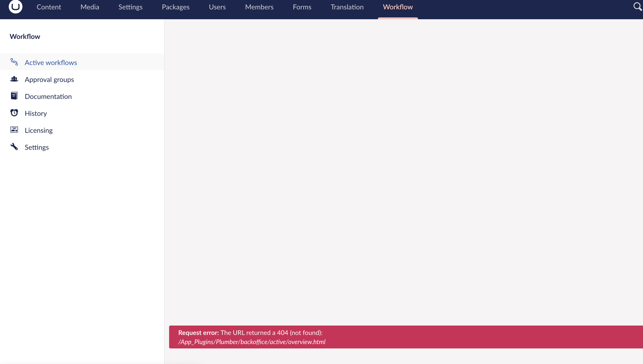
Task: Open the Content section
Action: [49, 7]
